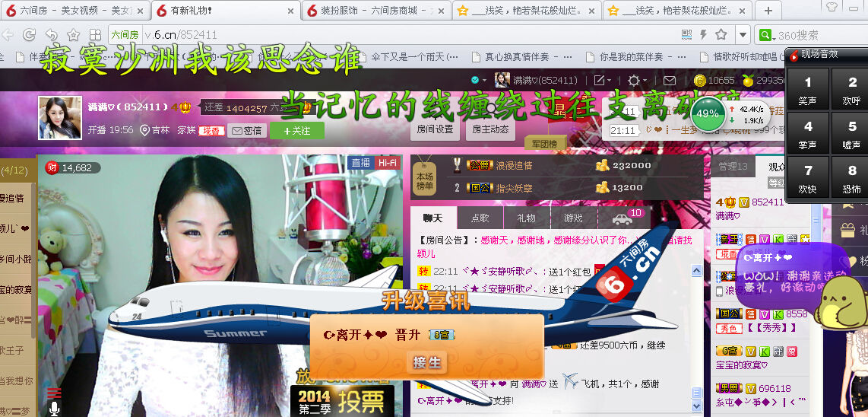Bookmark the page with the star icon in the address bar
Screen dimensions: 868x417
tap(721, 35)
